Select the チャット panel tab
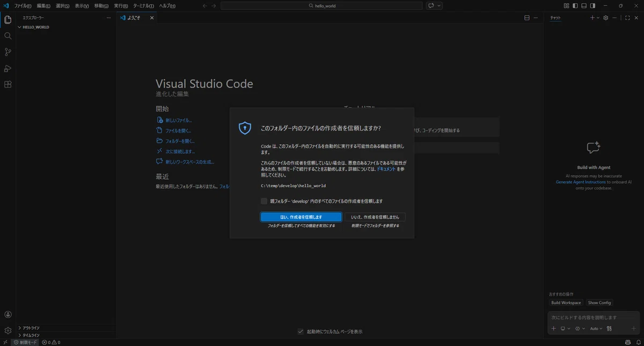Viewport: 644px width, 346px height. coord(555,18)
